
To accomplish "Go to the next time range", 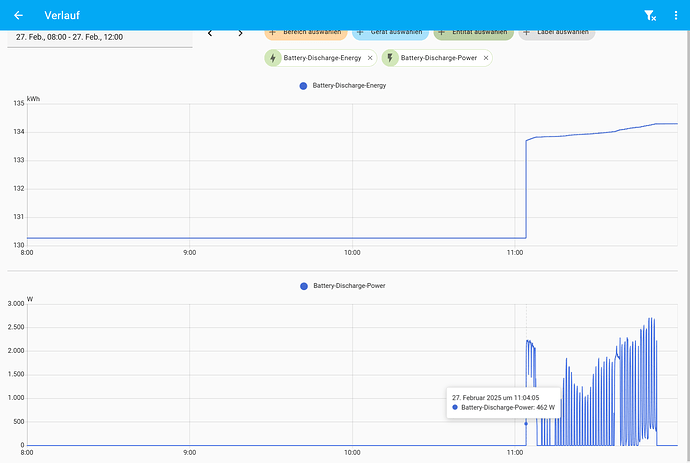I will click(x=240, y=33).
